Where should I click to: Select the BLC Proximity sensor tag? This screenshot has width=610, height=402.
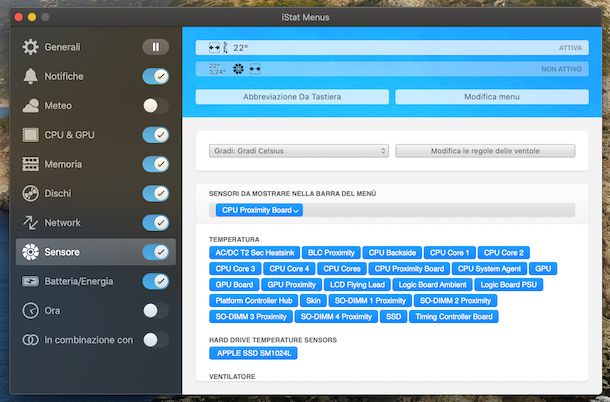pos(331,253)
